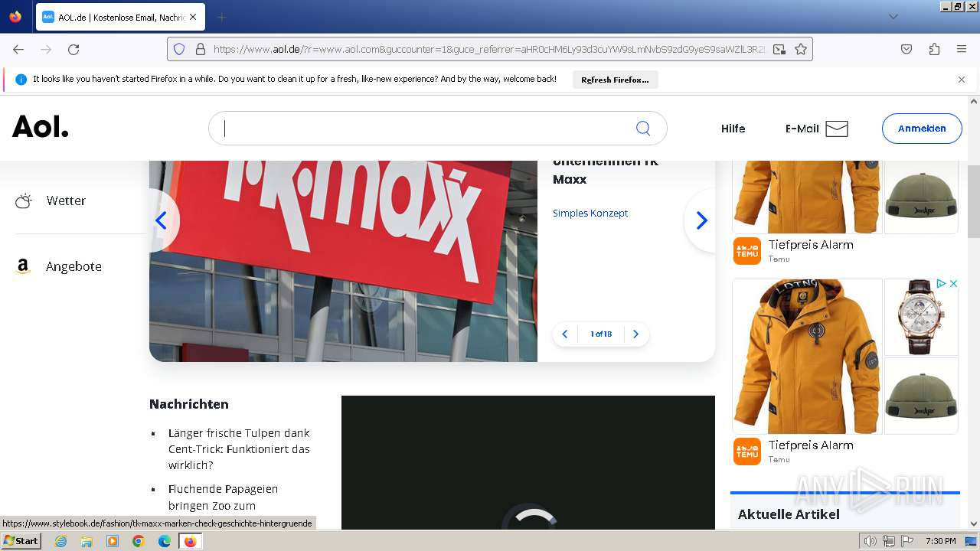Open File Explorer folder in the taskbar
This screenshot has width=980, height=551.
coord(87,541)
